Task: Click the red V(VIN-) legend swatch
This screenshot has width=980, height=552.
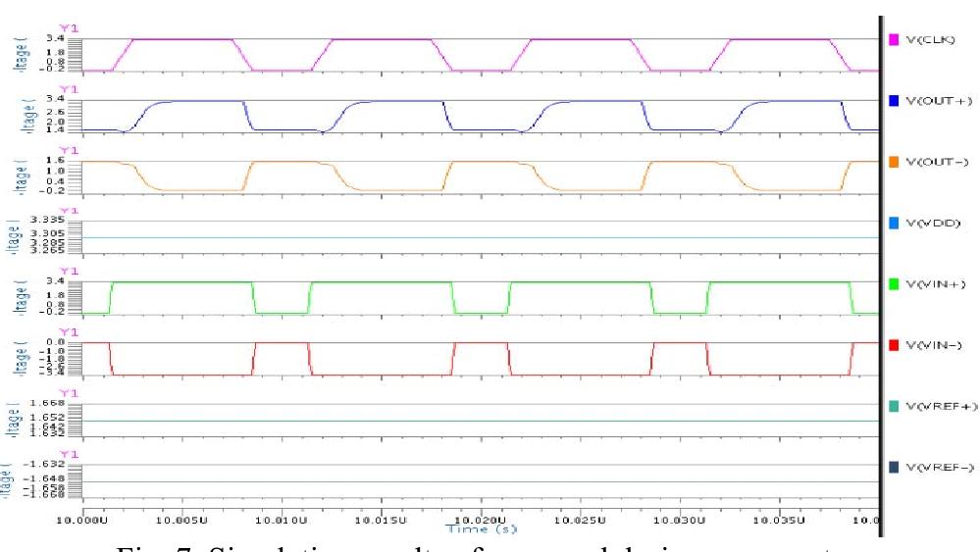Action: click(894, 345)
